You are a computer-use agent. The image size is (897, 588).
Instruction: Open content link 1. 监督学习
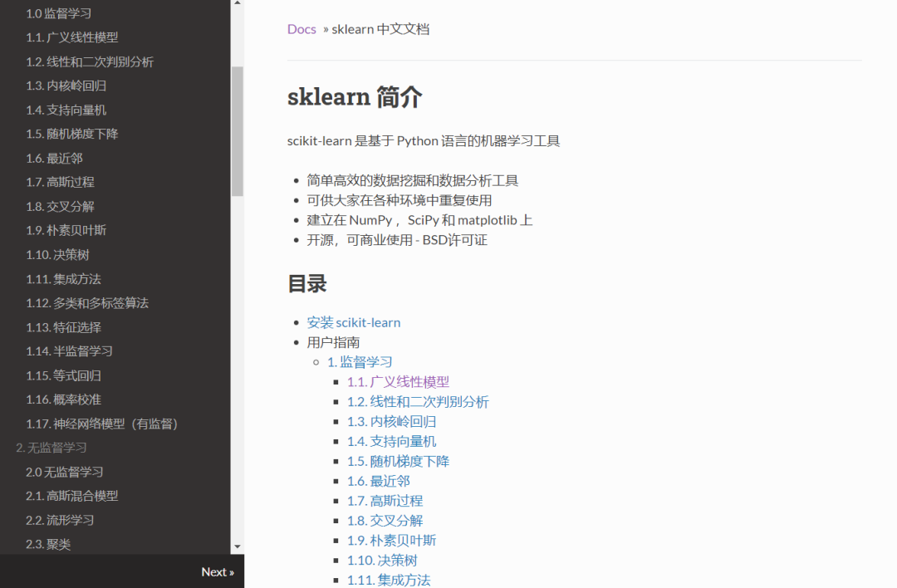point(360,362)
